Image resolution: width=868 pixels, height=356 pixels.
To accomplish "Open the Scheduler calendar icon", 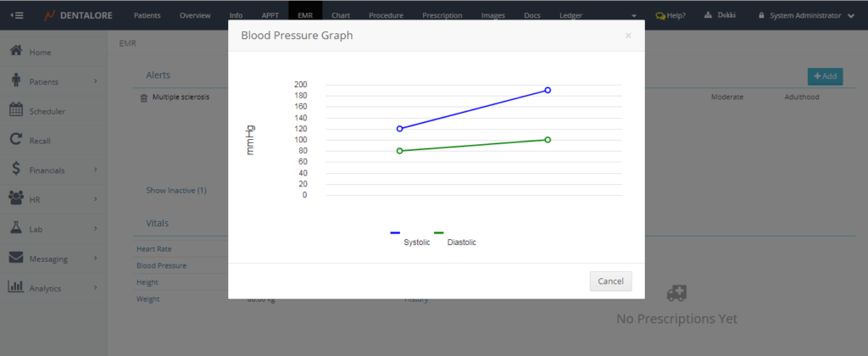I will (x=15, y=110).
